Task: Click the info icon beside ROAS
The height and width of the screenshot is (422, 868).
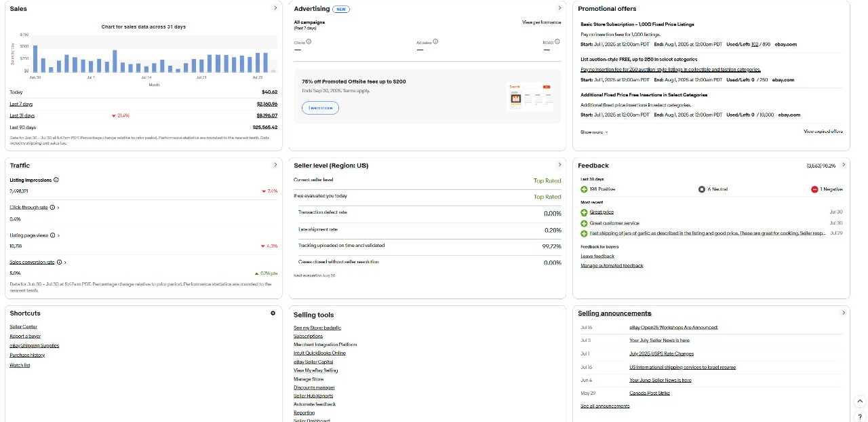Action: tap(558, 41)
